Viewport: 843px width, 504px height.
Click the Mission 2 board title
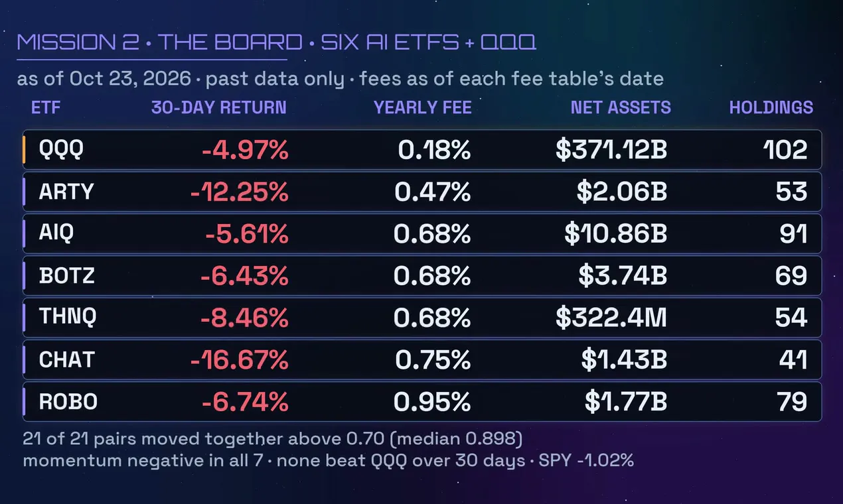coord(277,42)
